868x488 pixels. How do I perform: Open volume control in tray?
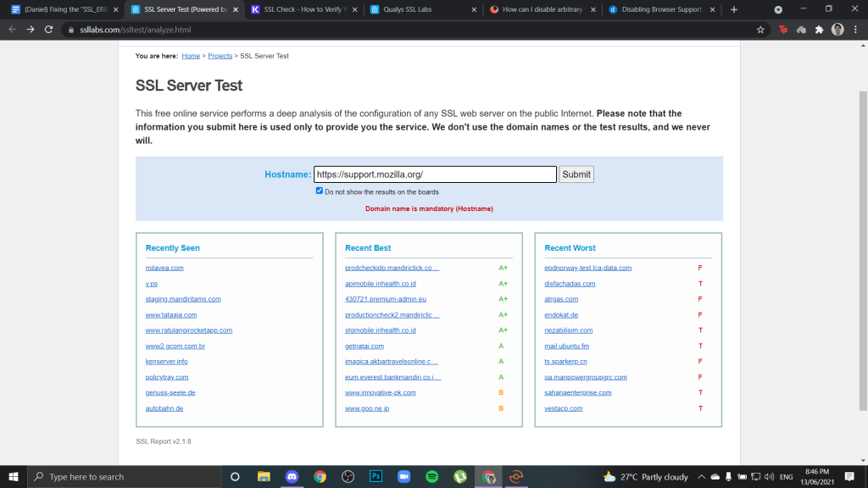[x=770, y=476]
